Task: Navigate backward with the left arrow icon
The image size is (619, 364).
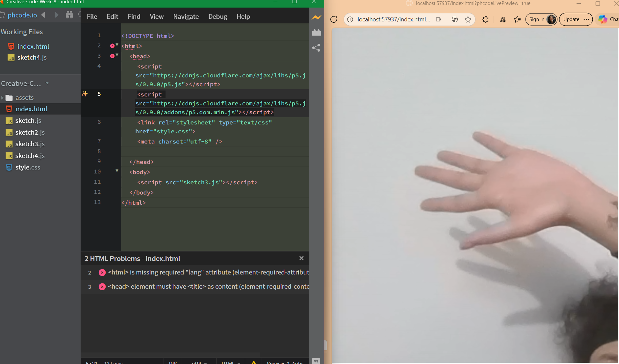Action: click(43, 15)
